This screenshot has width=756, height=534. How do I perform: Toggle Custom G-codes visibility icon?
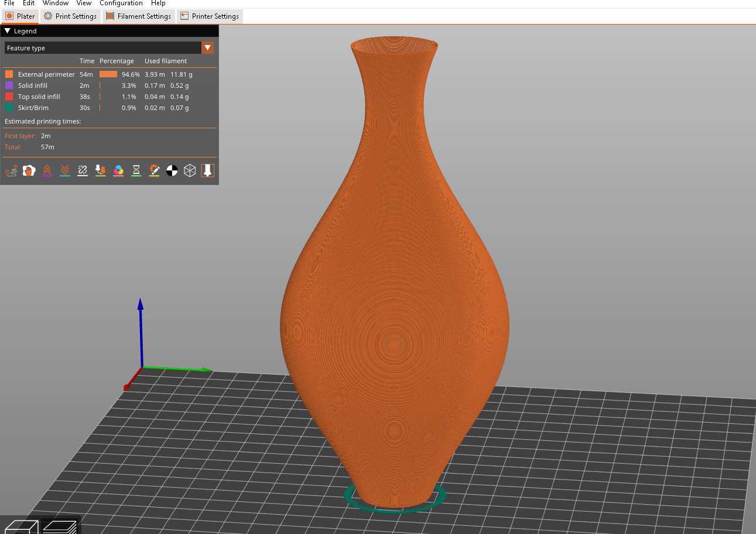(x=154, y=170)
